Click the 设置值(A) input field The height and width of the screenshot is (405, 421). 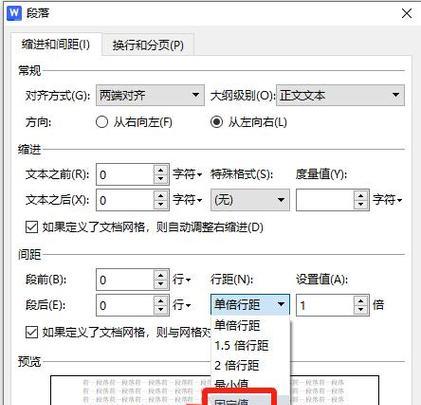pos(325,305)
